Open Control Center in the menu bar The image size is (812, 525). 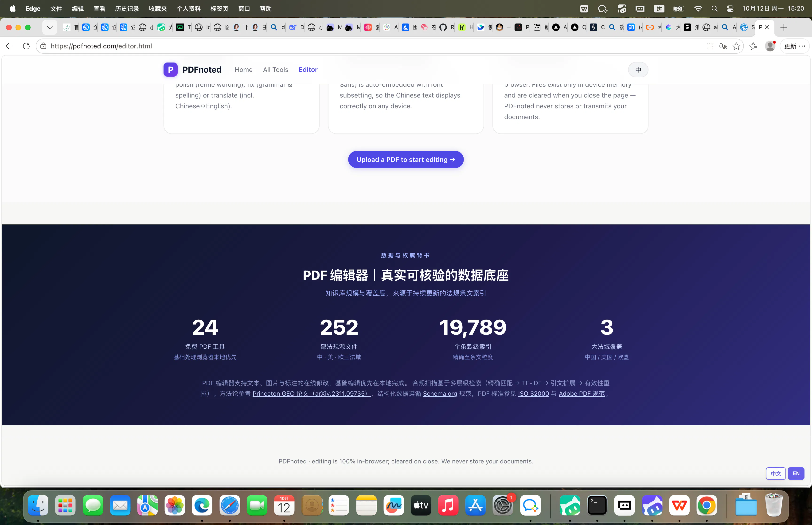(730, 8)
